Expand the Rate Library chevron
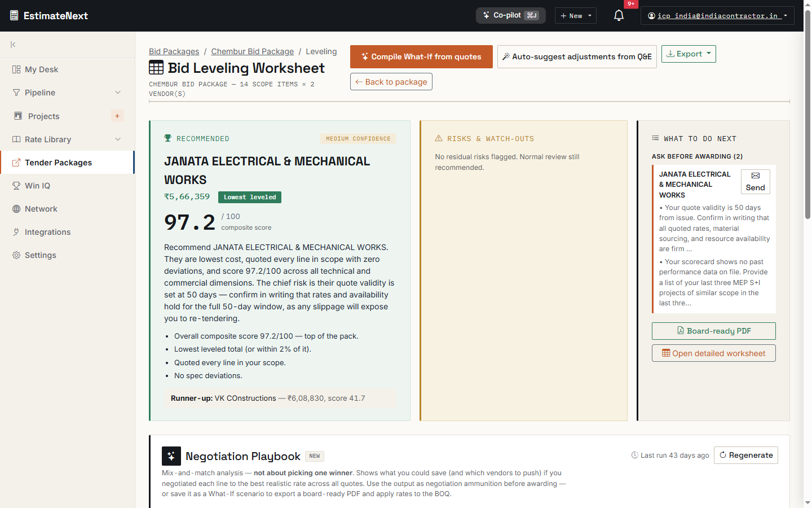This screenshot has height=508, width=812. click(118, 139)
